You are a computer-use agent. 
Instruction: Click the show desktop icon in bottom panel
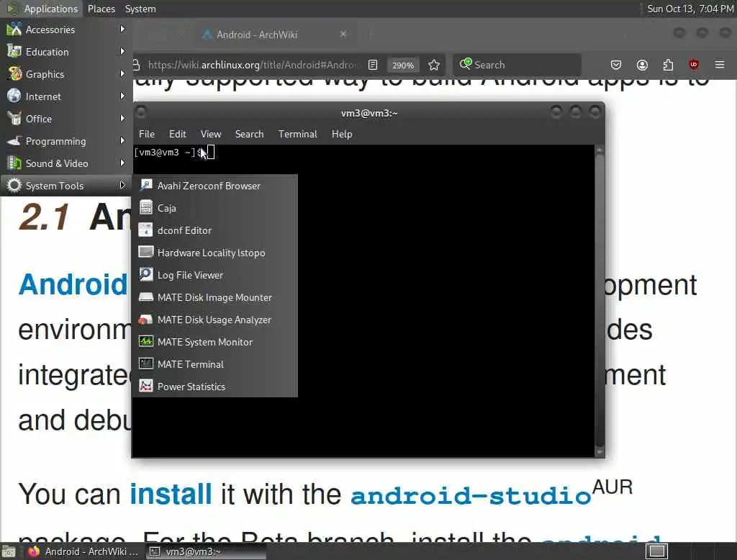point(9,551)
